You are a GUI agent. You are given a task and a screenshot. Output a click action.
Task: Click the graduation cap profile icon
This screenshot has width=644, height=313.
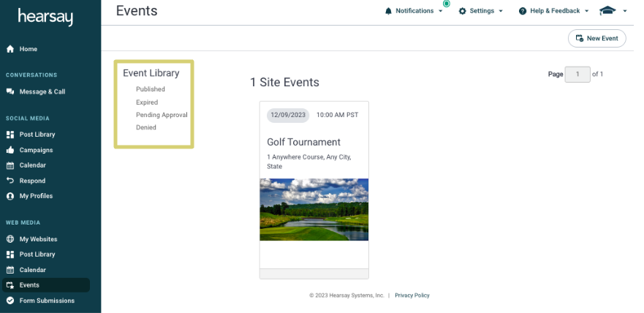click(x=608, y=11)
